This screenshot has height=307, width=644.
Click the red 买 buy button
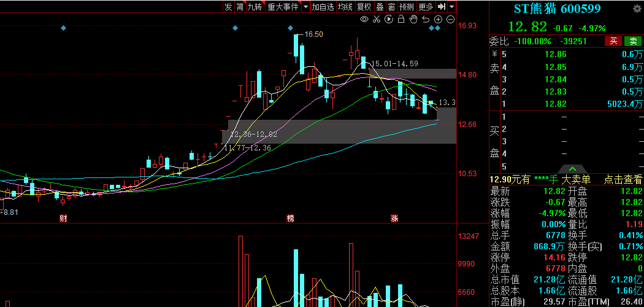pos(613,41)
